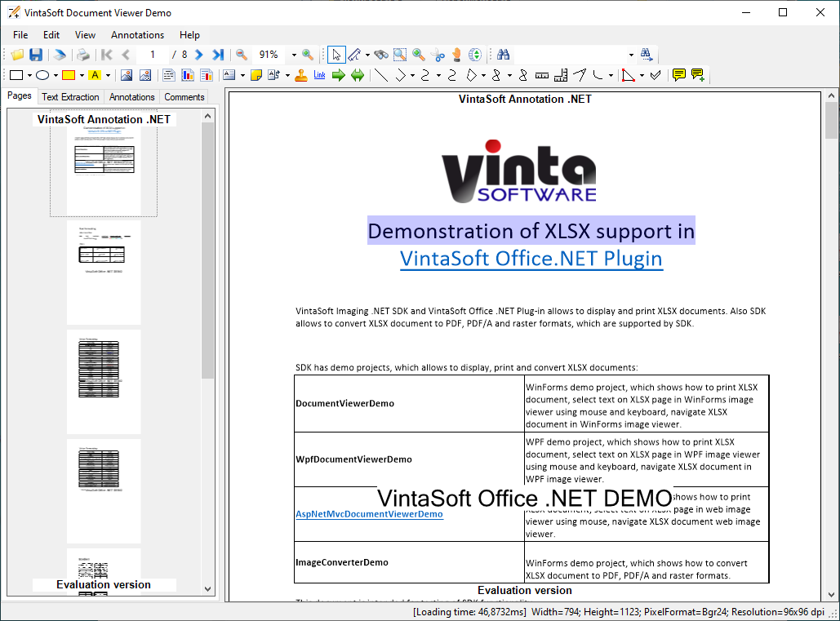Open the zoom percentage dropdown
Screen dimensions: 840x621
(x=293, y=55)
